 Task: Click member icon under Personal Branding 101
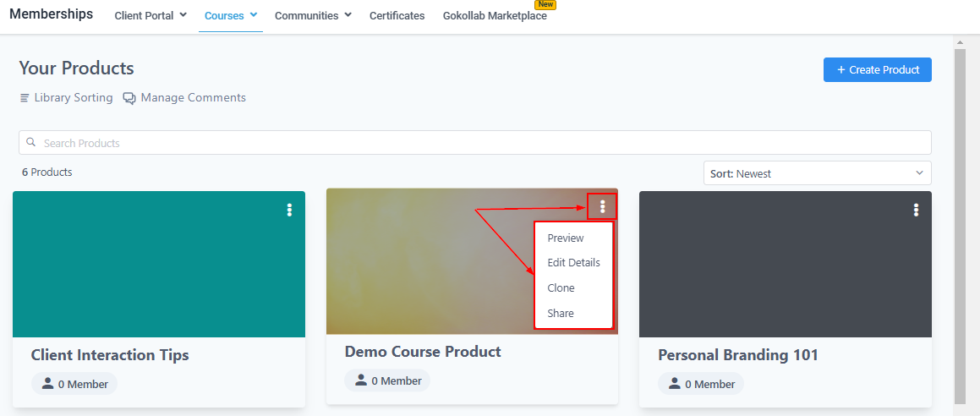(x=674, y=384)
